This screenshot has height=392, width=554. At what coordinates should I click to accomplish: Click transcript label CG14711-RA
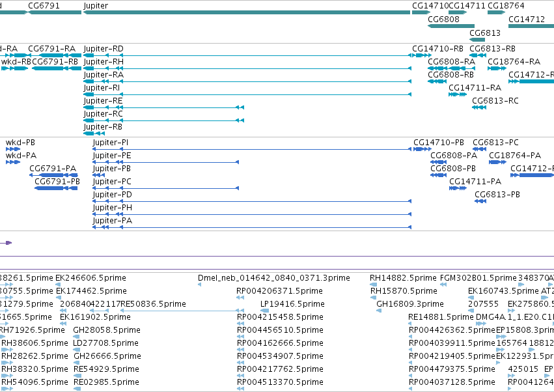tap(475, 88)
